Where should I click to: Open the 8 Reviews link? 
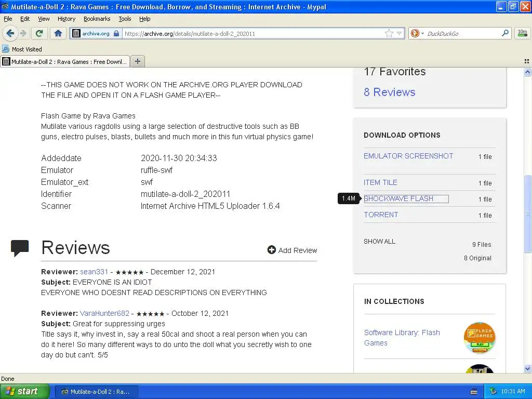(x=390, y=92)
